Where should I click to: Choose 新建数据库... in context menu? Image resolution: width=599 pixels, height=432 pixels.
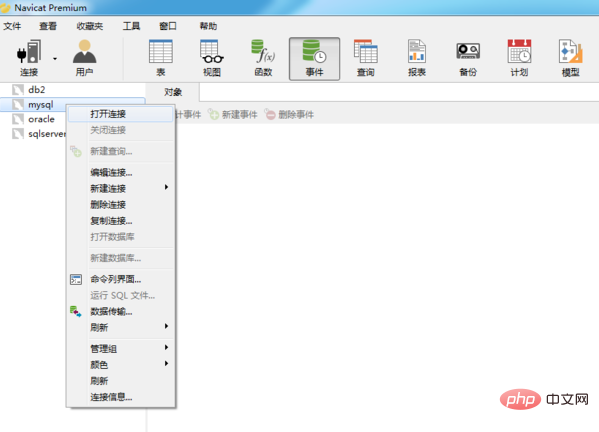coord(121,258)
